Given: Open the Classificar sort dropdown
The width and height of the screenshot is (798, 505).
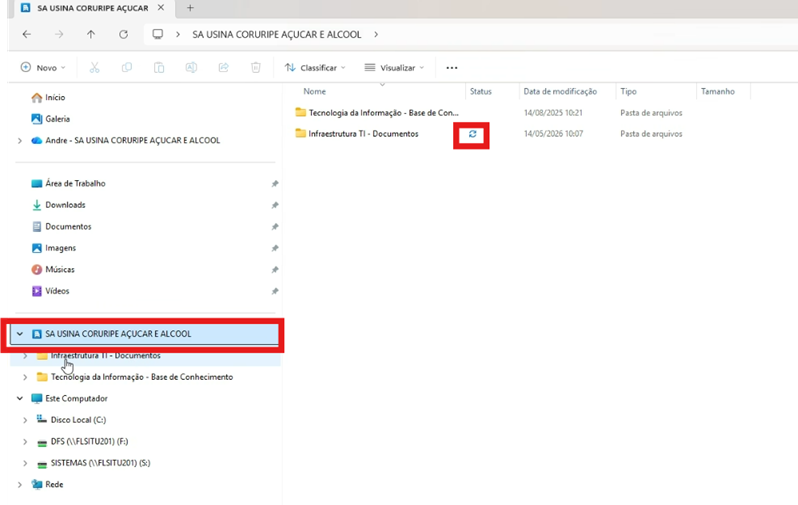Looking at the screenshot, I should (315, 68).
